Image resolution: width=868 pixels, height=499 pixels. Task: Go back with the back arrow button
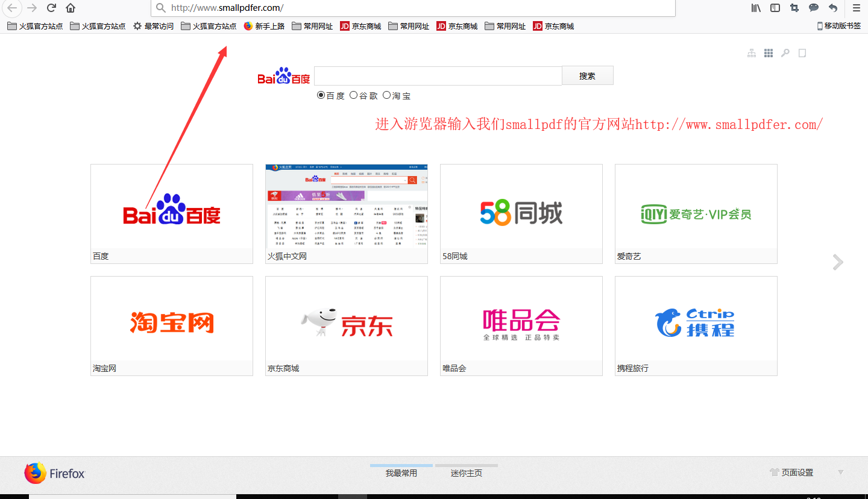tap(12, 8)
